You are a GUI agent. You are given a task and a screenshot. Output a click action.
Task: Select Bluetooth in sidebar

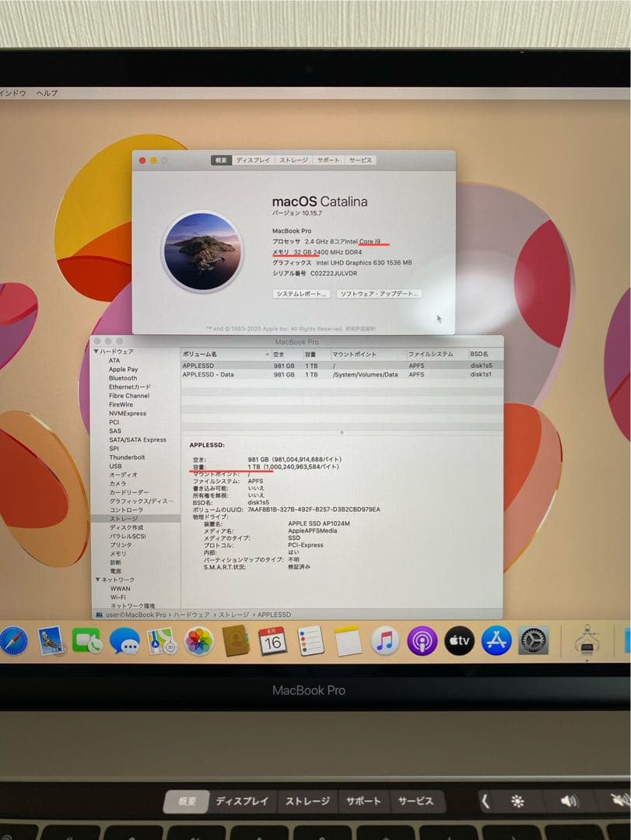pyautogui.click(x=123, y=378)
